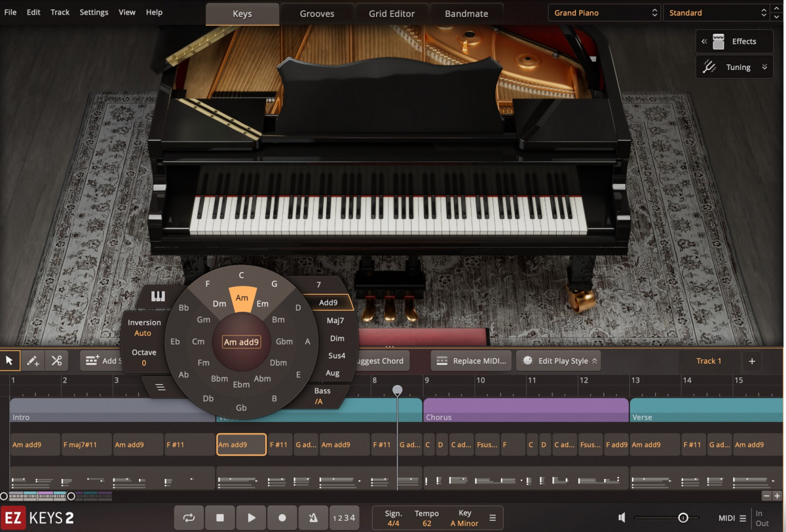
Task: Mute audio with the speaker icon
Action: tap(621, 517)
